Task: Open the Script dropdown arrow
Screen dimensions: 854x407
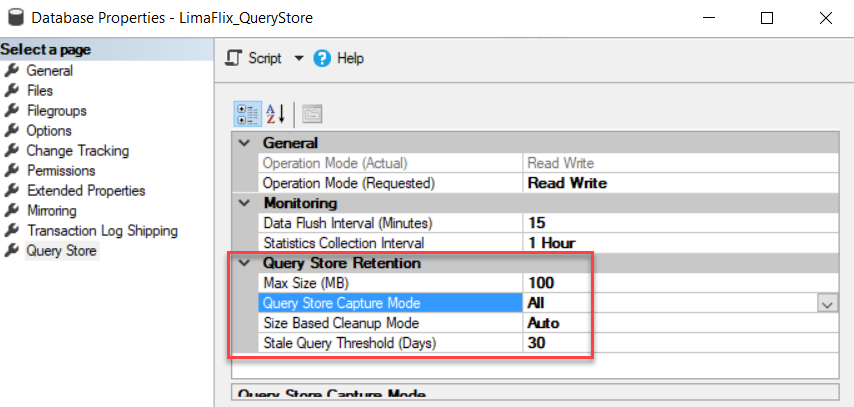Action: click(x=298, y=59)
